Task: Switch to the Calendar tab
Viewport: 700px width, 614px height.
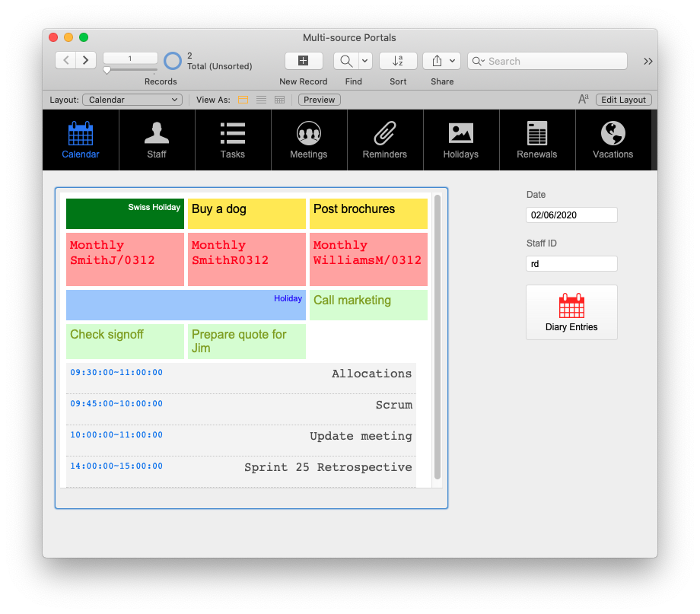Action: point(81,140)
